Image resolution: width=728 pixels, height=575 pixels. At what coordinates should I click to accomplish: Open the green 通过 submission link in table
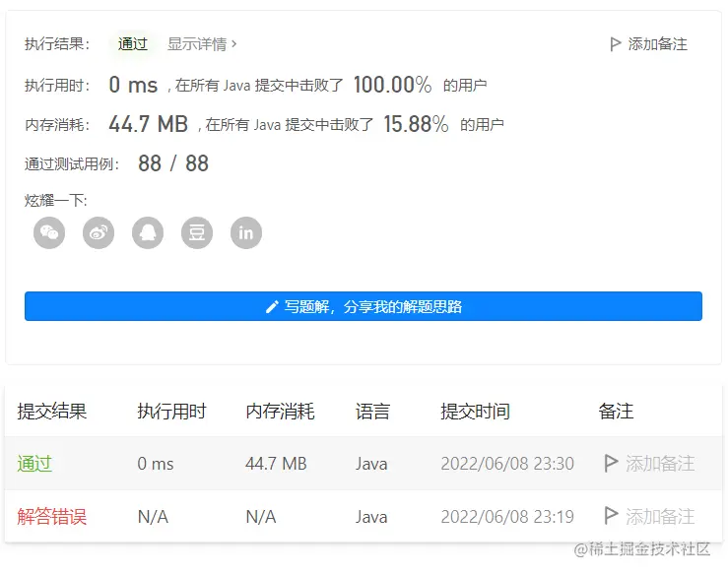pos(34,463)
